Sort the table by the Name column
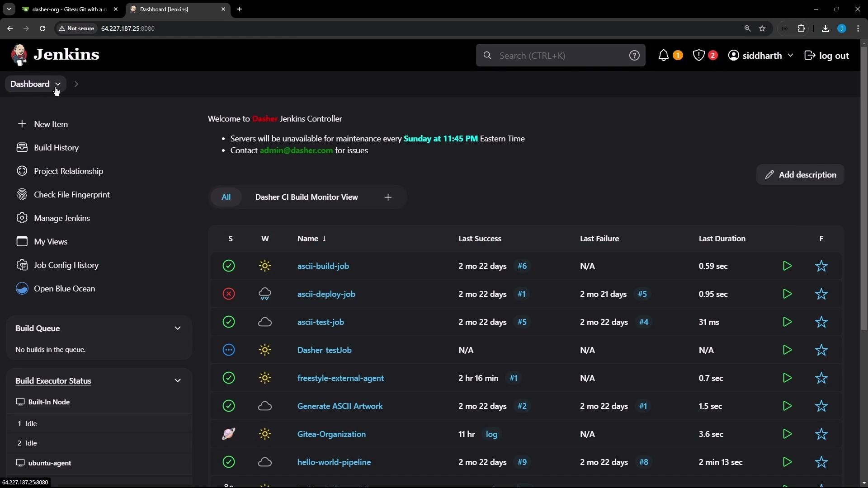Image resolution: width=868 pixels, height=488 pixels. (x=311, y=239)
